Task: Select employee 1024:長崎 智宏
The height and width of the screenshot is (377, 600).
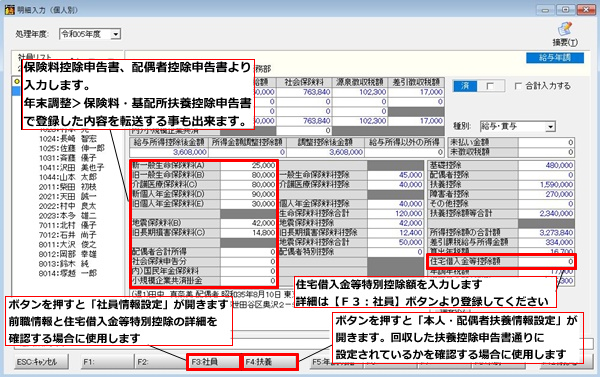Action: tap(68, 139)
